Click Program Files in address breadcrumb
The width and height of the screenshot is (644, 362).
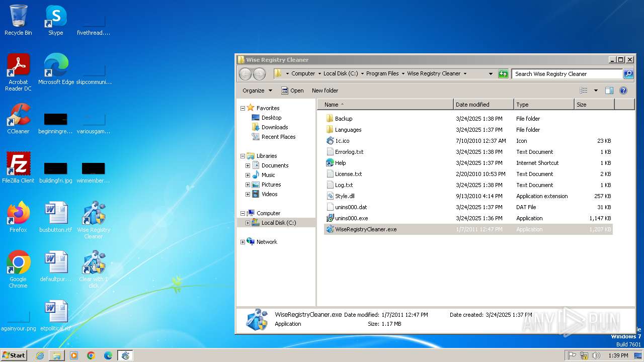(x=382, y=73)
